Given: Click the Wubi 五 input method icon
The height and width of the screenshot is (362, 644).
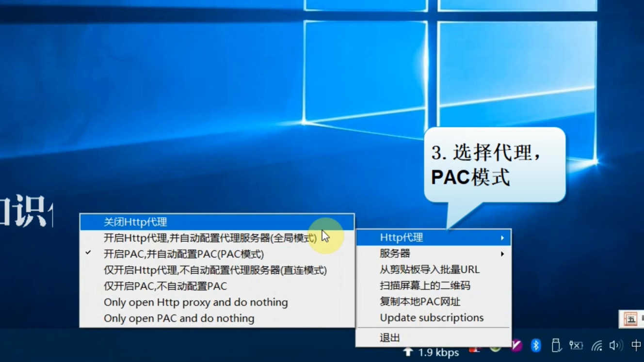Looking at the screenshot, I should [630, 319].
